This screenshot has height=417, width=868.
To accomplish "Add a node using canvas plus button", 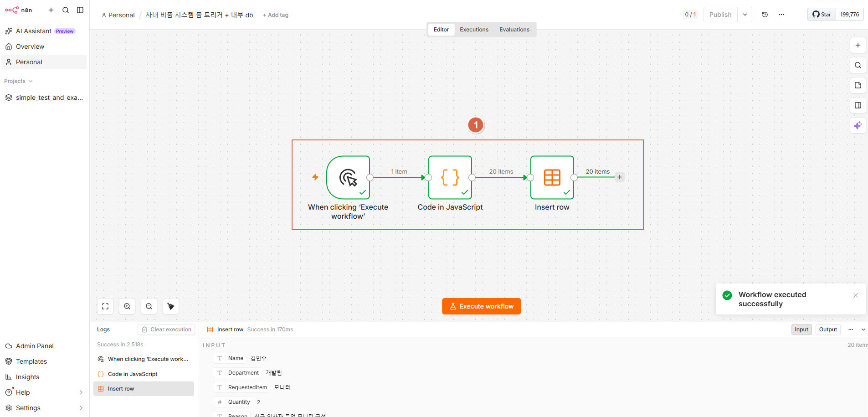I will (x=858, y=45).
